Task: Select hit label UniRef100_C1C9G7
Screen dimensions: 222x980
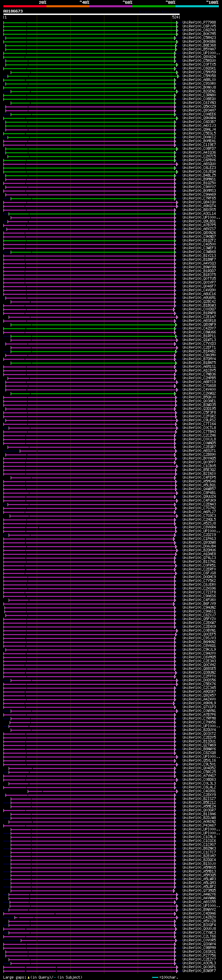Action: pos(199,844)
